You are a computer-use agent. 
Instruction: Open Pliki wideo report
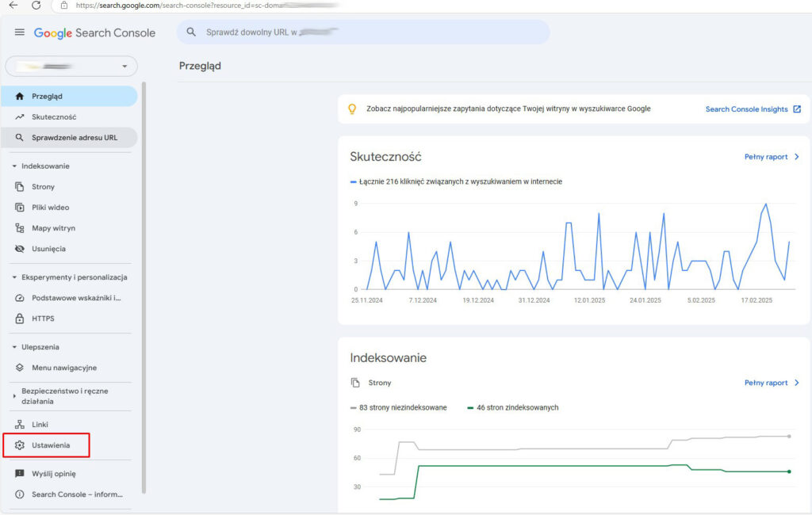(50, 208)
